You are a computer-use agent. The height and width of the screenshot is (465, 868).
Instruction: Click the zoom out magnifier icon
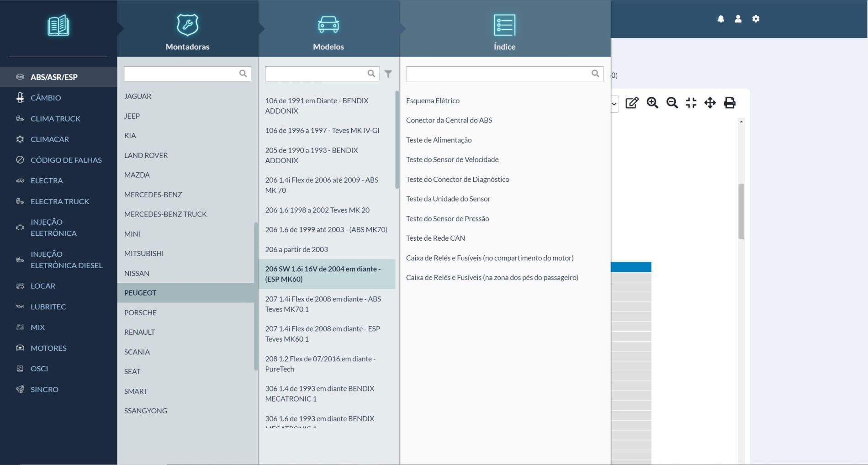pyautogui.click(x=672, y=103)
